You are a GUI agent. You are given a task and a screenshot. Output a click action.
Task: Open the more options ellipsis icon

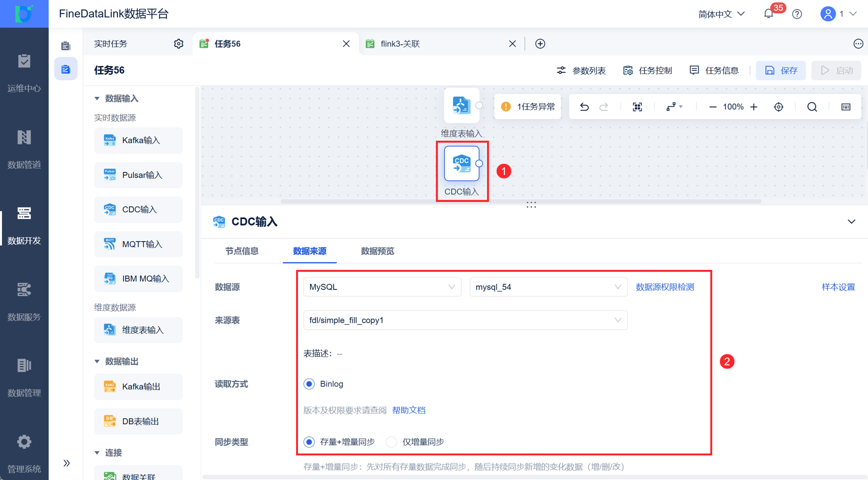click(x=858, y=44)
